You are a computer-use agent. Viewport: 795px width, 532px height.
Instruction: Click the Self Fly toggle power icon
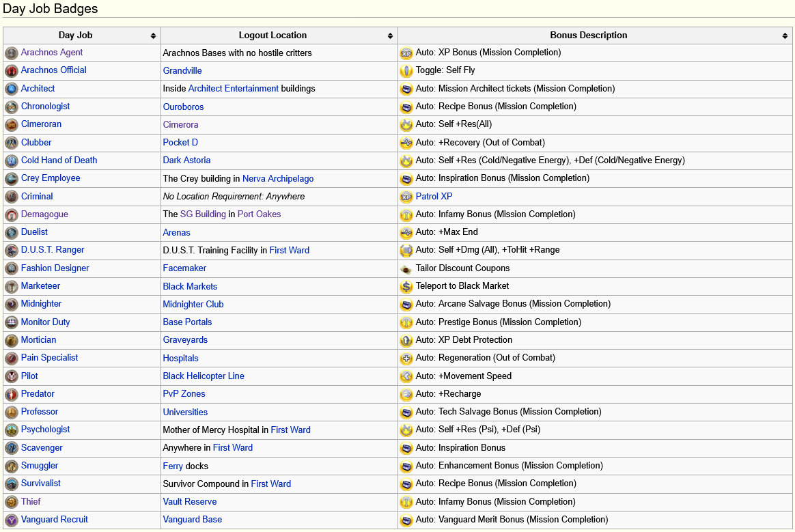(406, 71)
